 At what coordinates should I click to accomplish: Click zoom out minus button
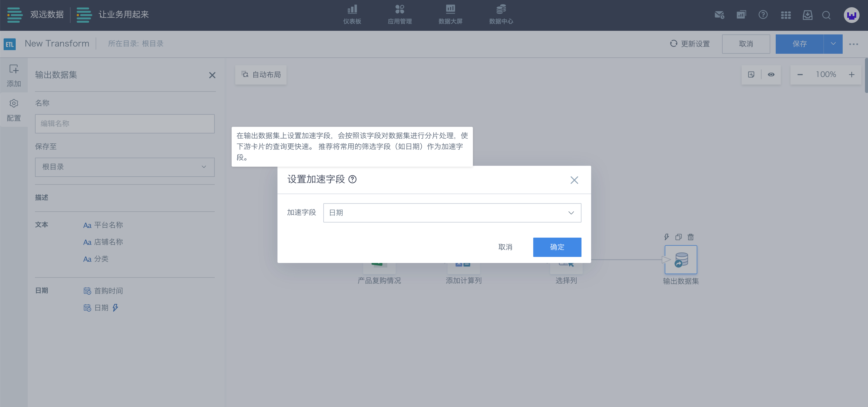point(800,75)
